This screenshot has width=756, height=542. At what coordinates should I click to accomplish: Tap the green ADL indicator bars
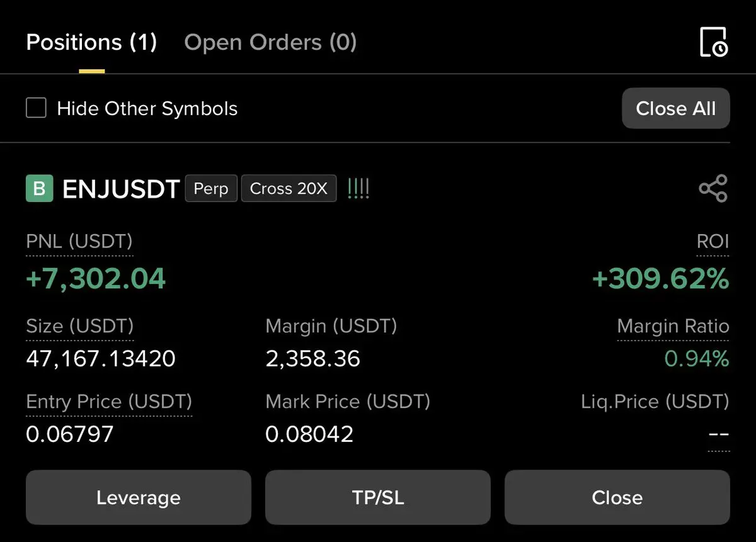click(x=358, y=189)
